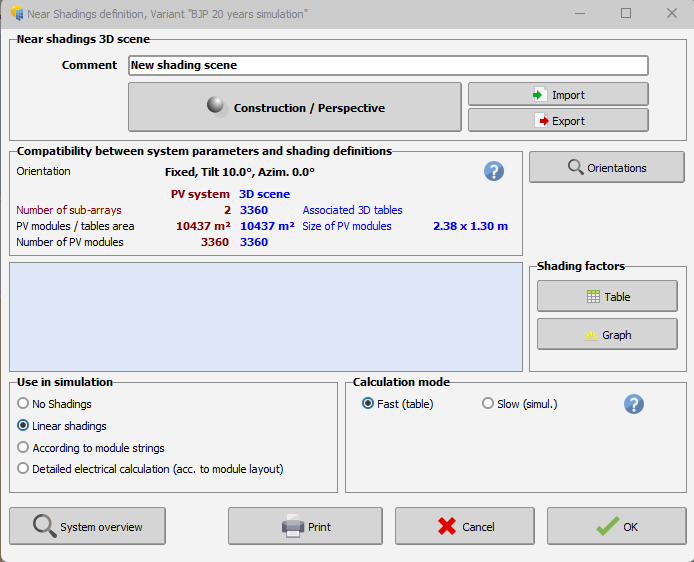Click the green Import arrow icon
The image size is (694, 562).
tap(540, 95)
